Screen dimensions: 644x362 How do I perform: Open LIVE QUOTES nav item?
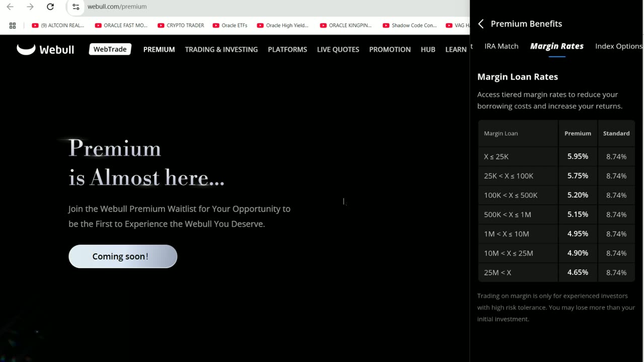click(x=338, y=49)
